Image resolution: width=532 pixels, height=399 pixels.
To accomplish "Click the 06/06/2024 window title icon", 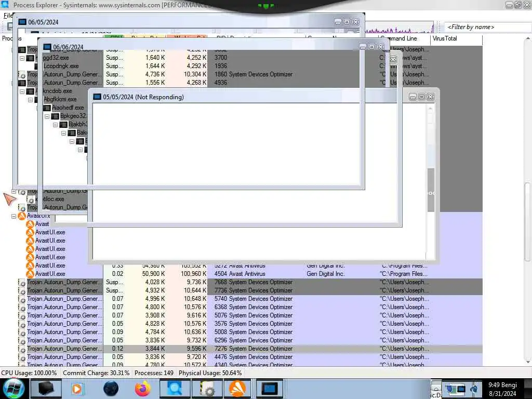I will click(47, 47).
